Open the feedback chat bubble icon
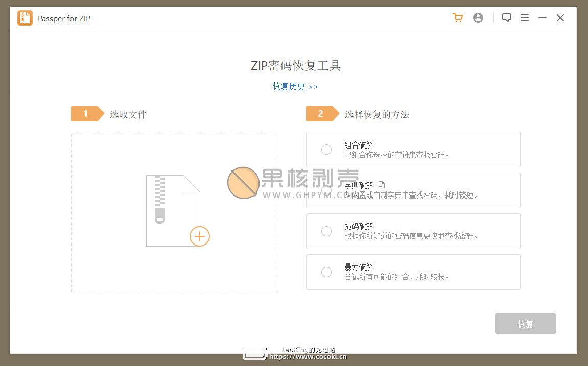The height and width of the screenshot is (366, 588). [x=507, y=18]
